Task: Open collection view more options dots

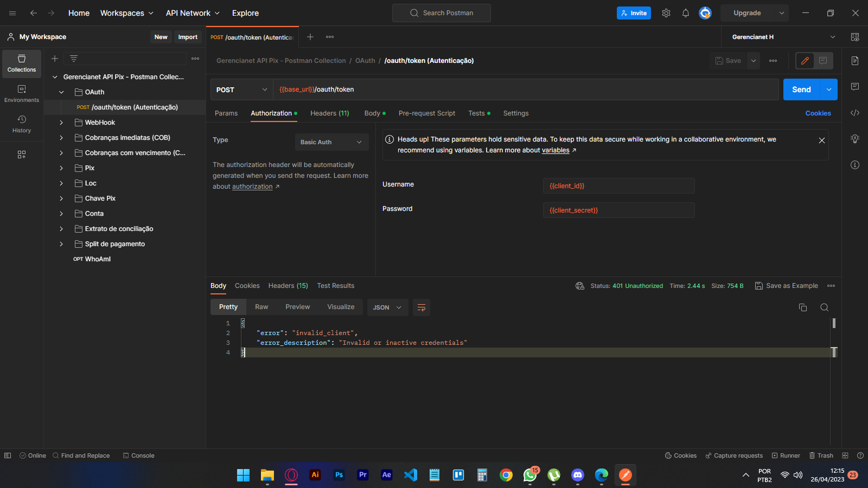Action: coord(195,59)
